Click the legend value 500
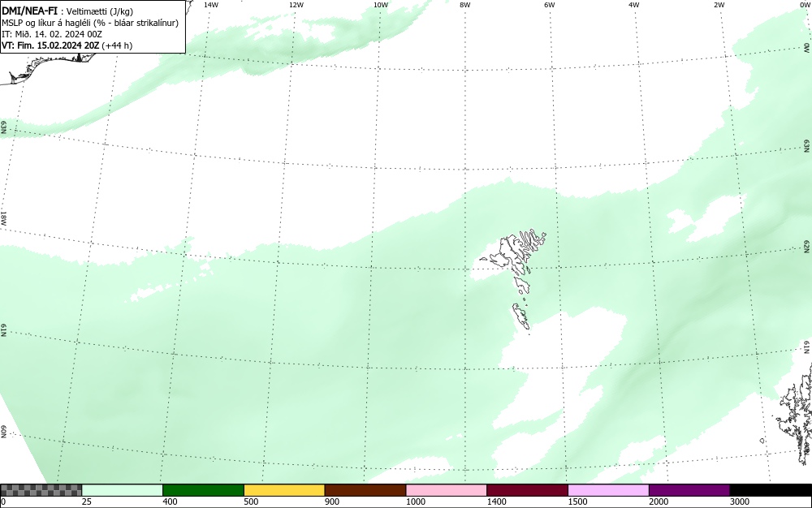The height and width of the screenshot is (508, 812). tap(251, 502)
